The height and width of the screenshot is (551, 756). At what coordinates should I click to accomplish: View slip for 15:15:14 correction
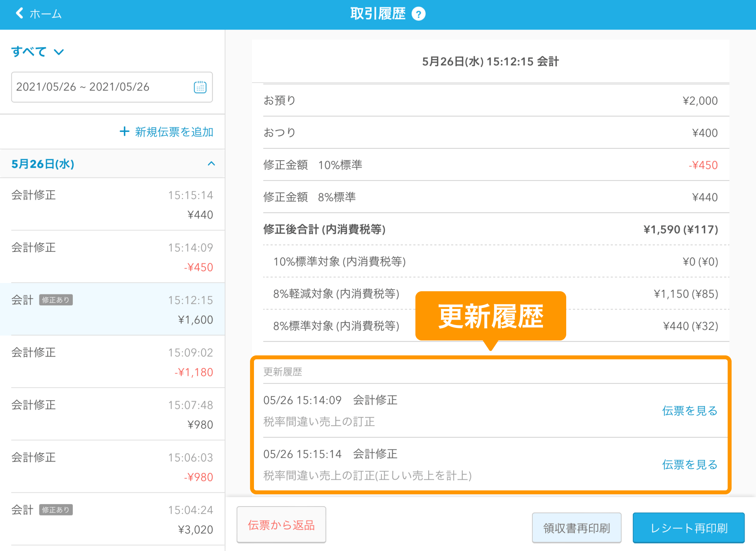pyautogui.click(x=689, y=464)
